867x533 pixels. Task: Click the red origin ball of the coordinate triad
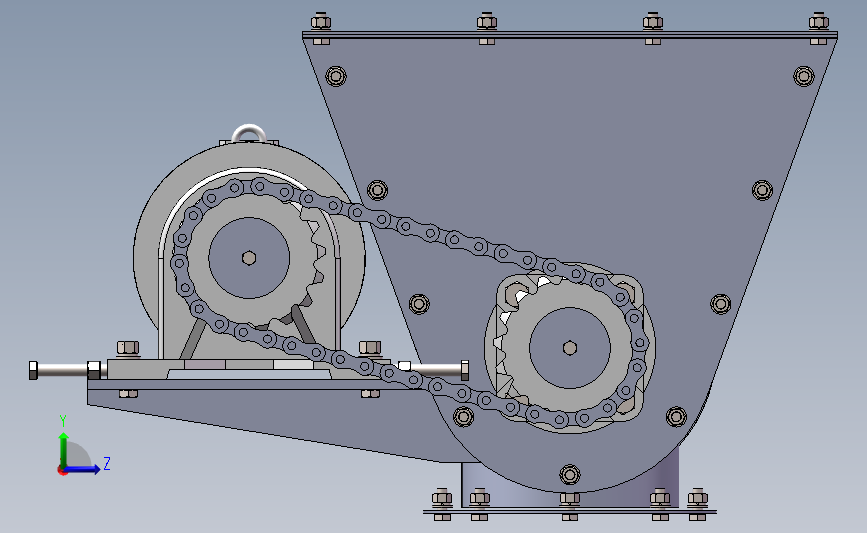[62, 471]
